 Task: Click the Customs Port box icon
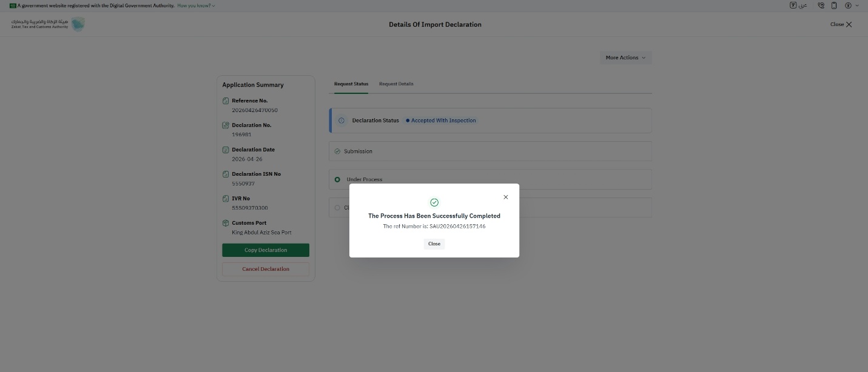pyautogui.click(x=226, y=223)
